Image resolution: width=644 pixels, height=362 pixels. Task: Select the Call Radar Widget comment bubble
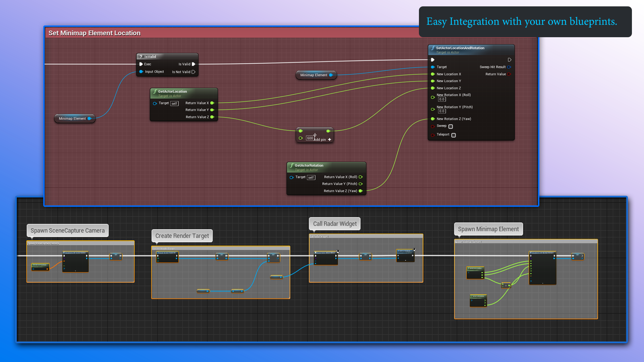[x=334, y=224]
